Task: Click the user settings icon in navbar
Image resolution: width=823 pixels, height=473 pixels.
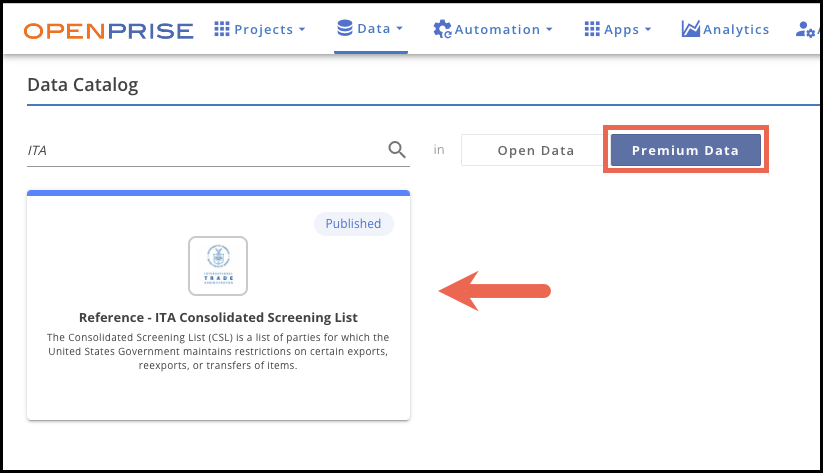Action: [806, 29]
